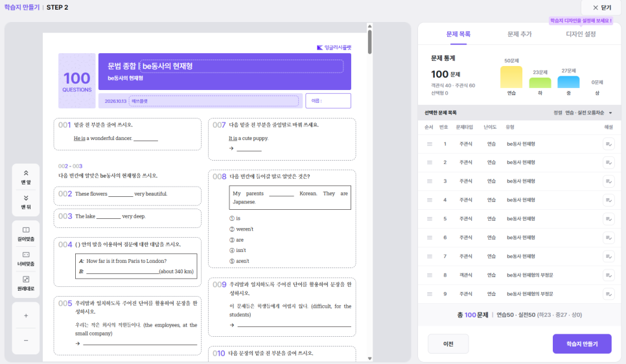Choose answer option ⑤ aren't
This screenshot has height=364, width=626.
239,261
